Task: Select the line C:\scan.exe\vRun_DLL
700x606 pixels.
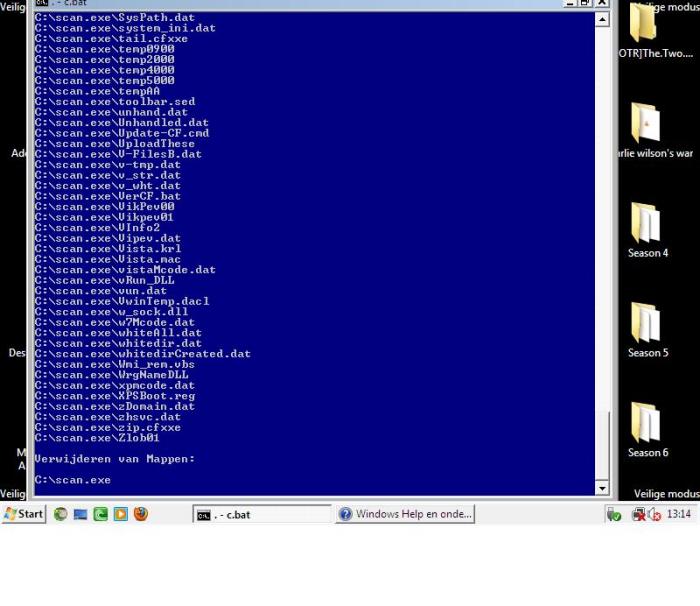Action: pos(104,280)
